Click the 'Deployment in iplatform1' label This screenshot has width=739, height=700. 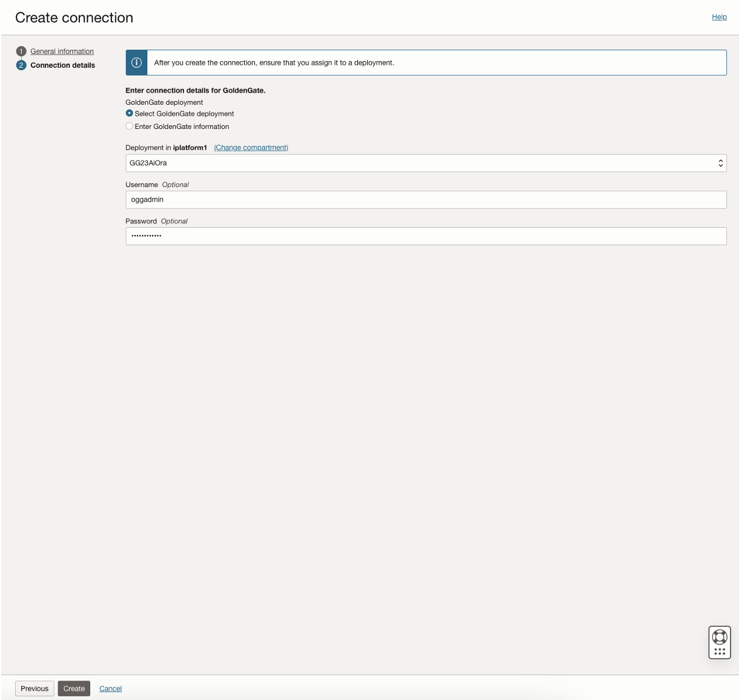pos(167,148)
